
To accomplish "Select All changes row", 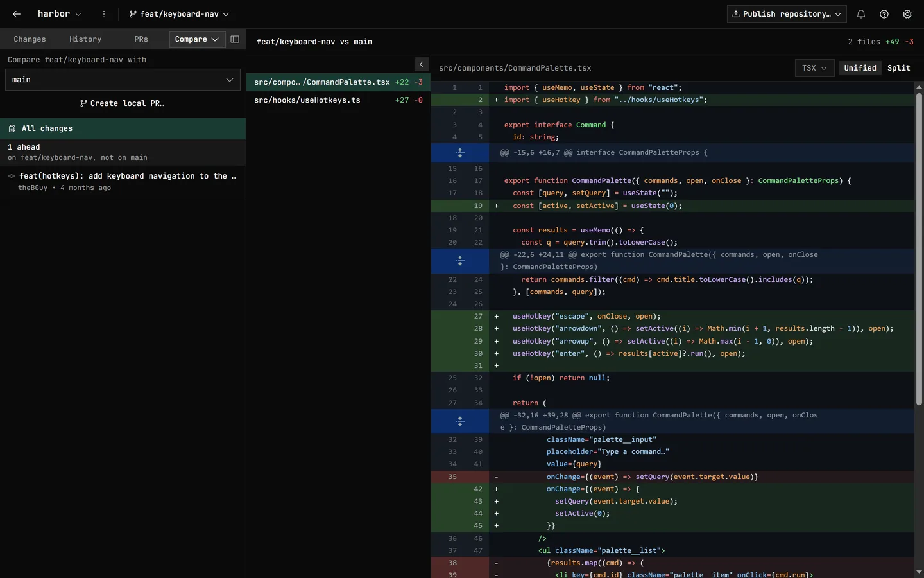I will (x=123, y=128).
